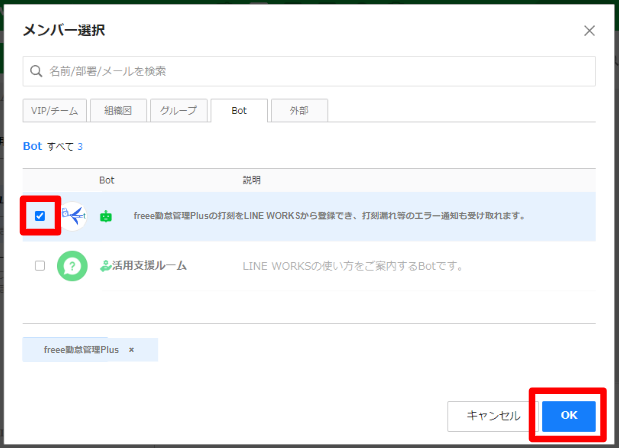Remove freee勤怠管理Plus chip with x icon
The image size is (619, 448).
point(131,350)
